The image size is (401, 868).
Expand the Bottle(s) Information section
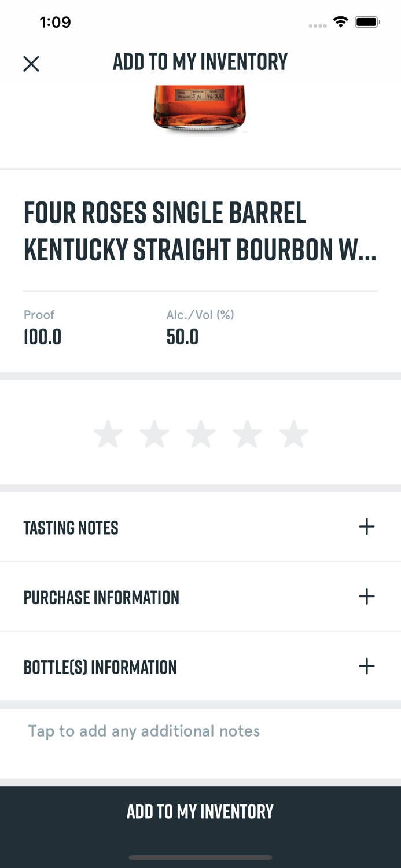click(100, 666)
